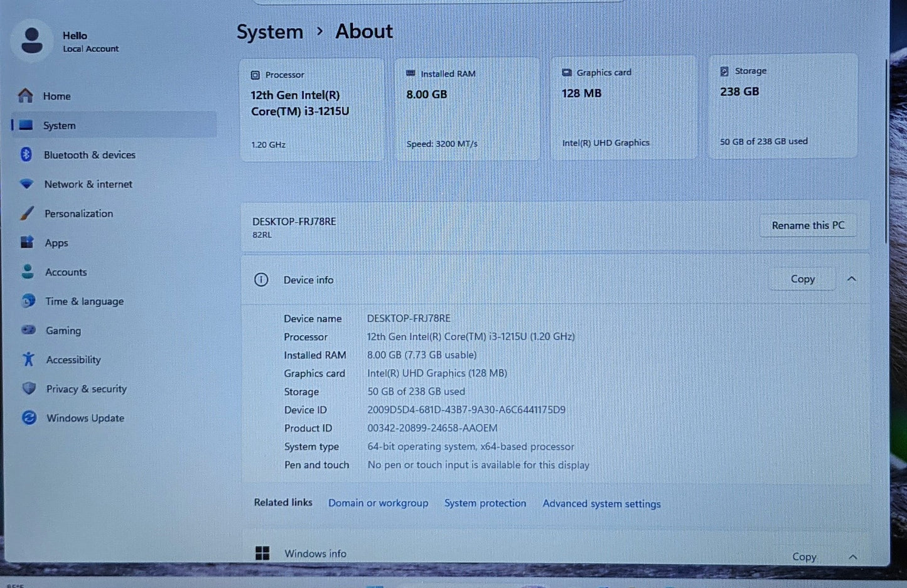Image resolution: width=907 pixels, height=588 pixels.
Task: Click the Processor card chip icon
Action: tap(255, 75)
